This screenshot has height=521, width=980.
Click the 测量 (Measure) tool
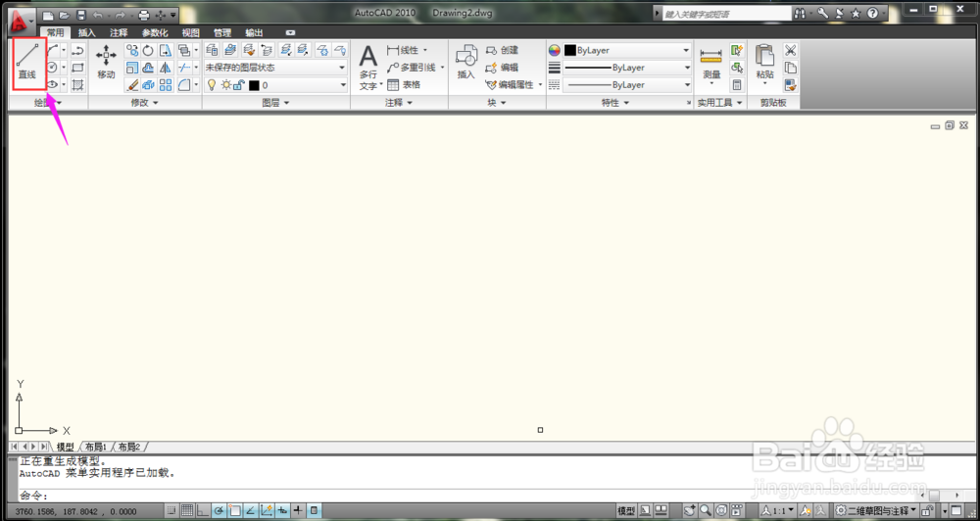[x=711, y=65]
